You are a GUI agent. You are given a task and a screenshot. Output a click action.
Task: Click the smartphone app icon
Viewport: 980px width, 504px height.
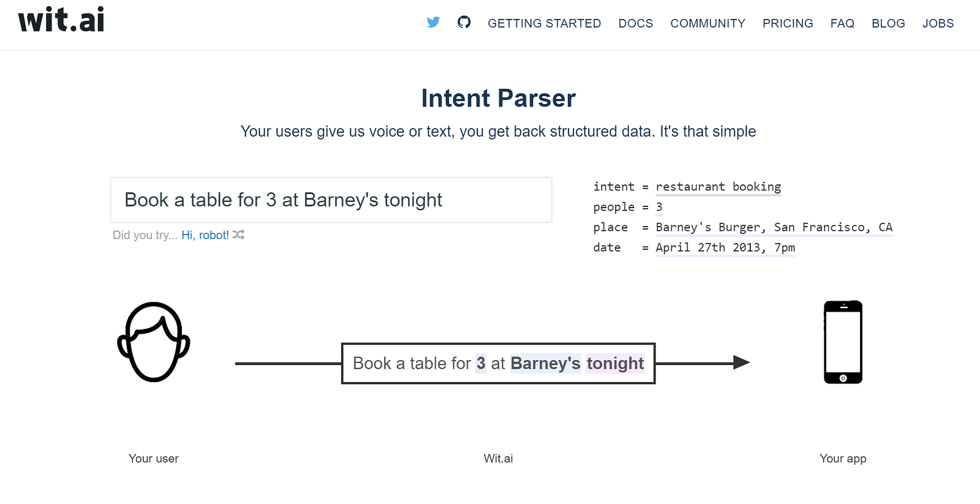pos(843,342)
